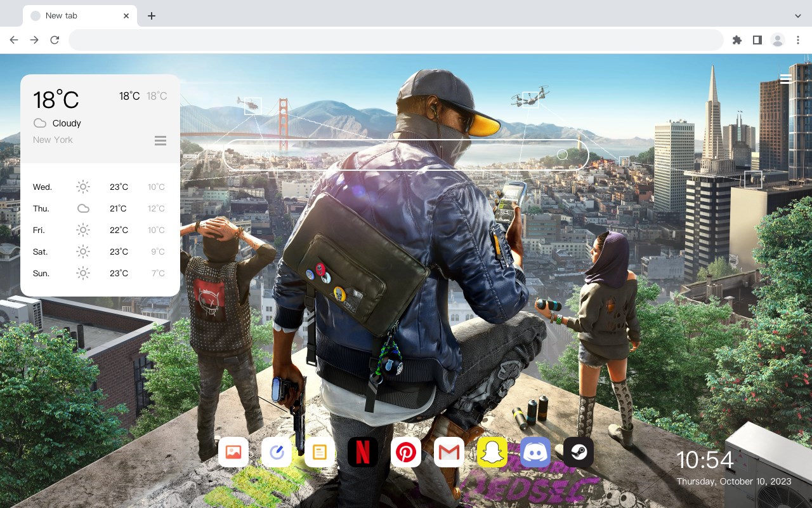Reload the current page

click(x=55, y=40)
